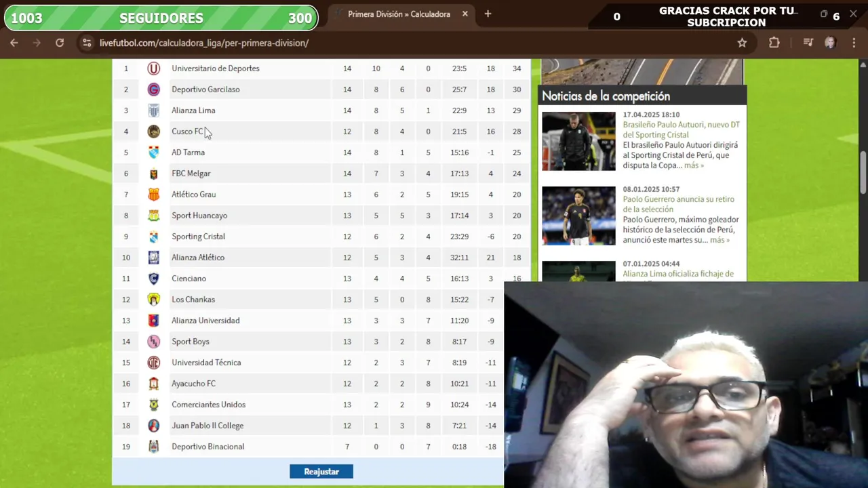Open Sporting Cristal team link
The width and height of the screenshot is (868, 488).
(x=198, y=237)
